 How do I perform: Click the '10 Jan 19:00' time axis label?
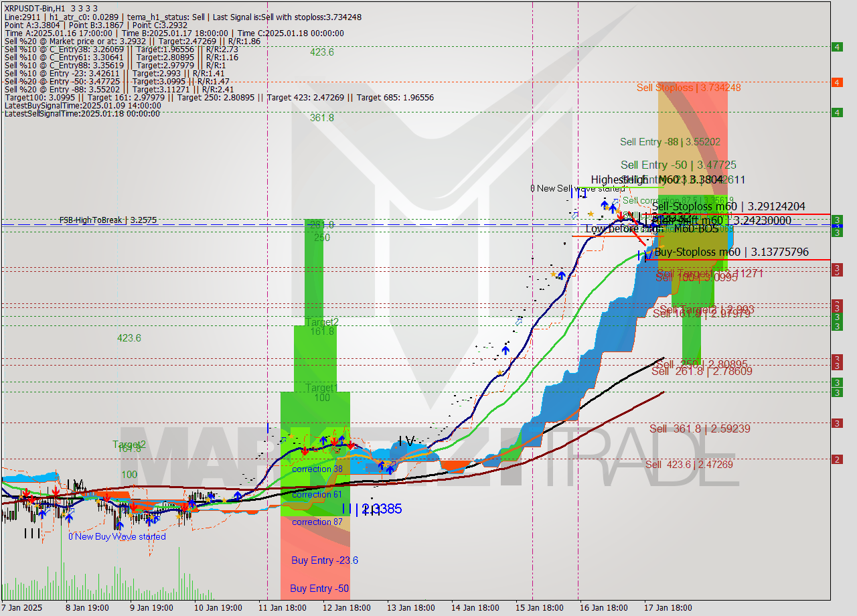tap(220, 608)
